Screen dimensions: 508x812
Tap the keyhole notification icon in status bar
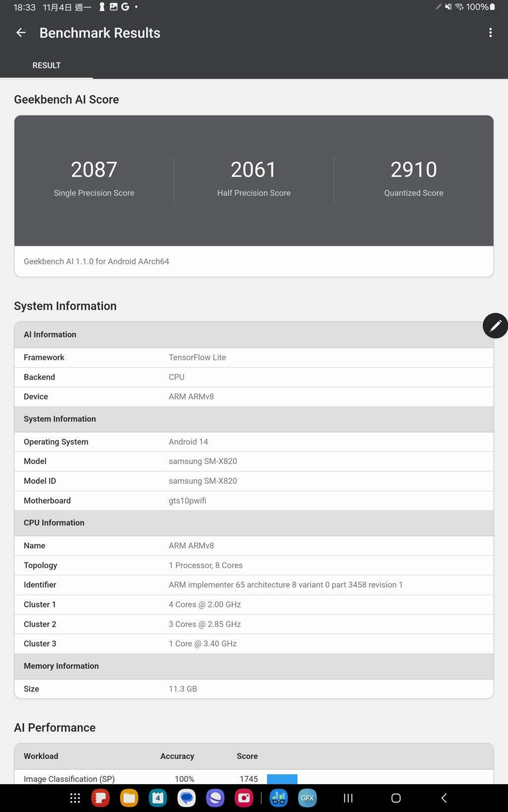coord(102,7)
